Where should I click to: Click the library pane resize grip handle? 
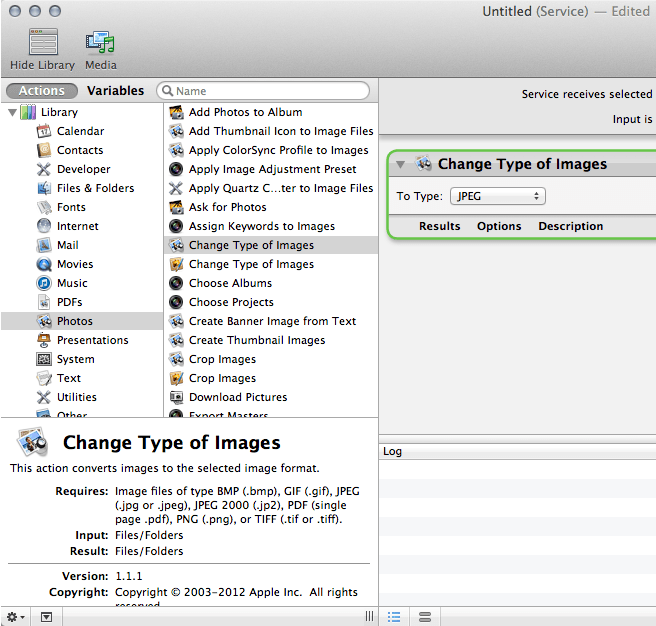pyautogui.click(x=369, y=616)
